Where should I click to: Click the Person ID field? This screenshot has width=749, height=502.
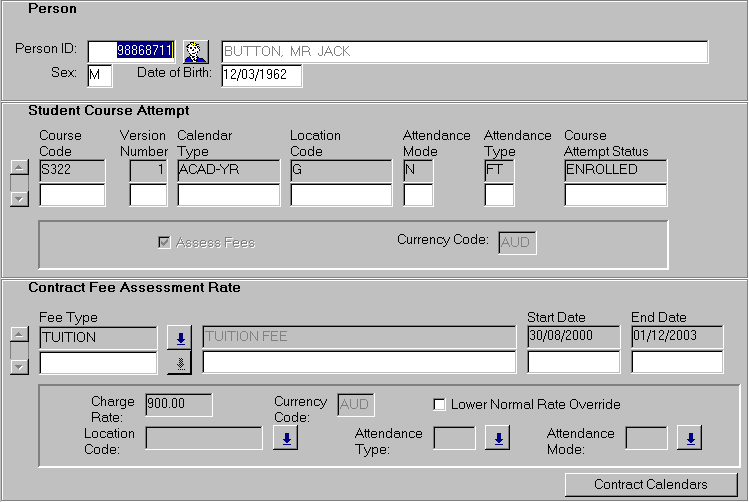(131, 51)
